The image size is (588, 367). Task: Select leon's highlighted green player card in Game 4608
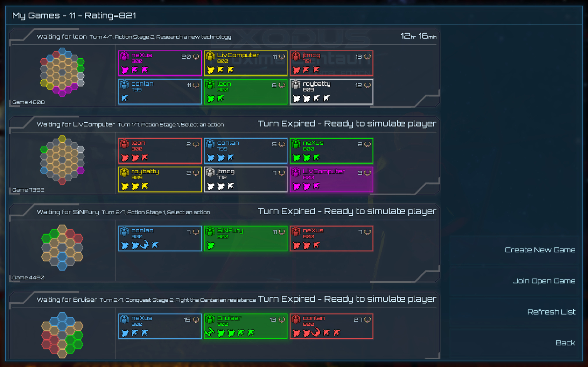[245, 92]
